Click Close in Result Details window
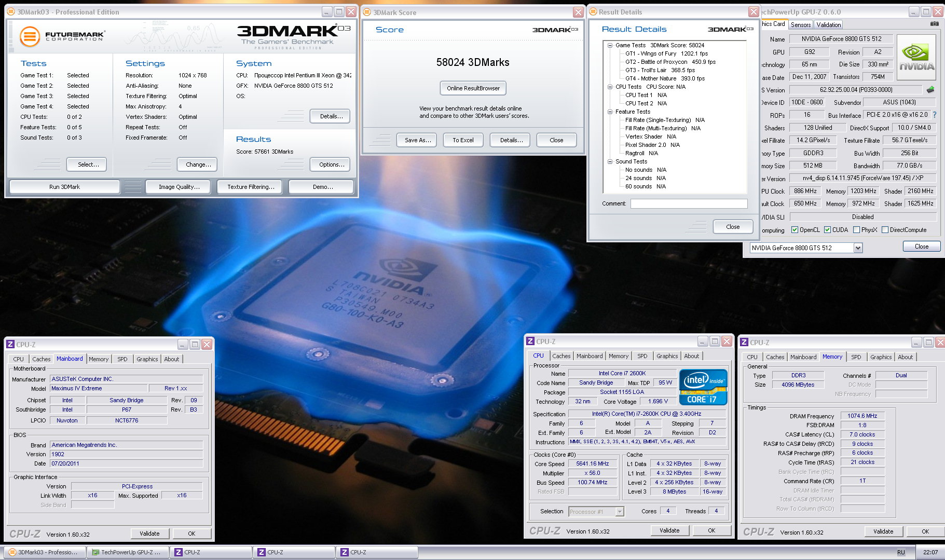This screenshot has height=560, width=945. [x=733, y=227]
